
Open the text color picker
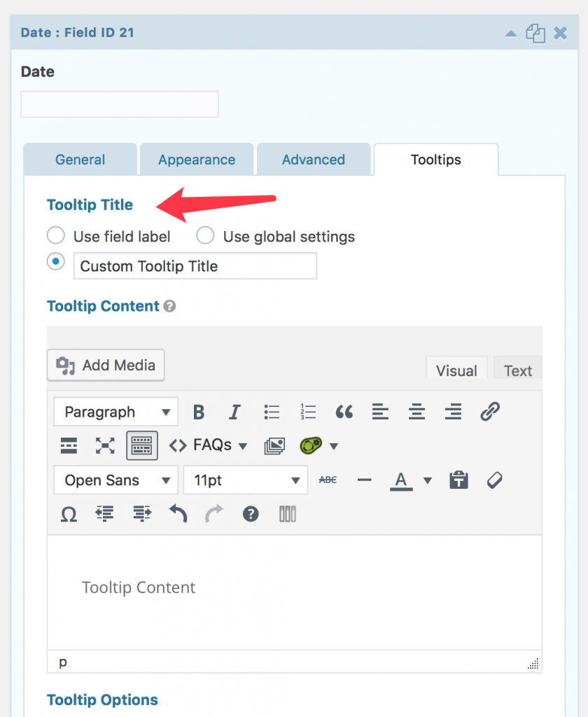[x=400, y=480]
